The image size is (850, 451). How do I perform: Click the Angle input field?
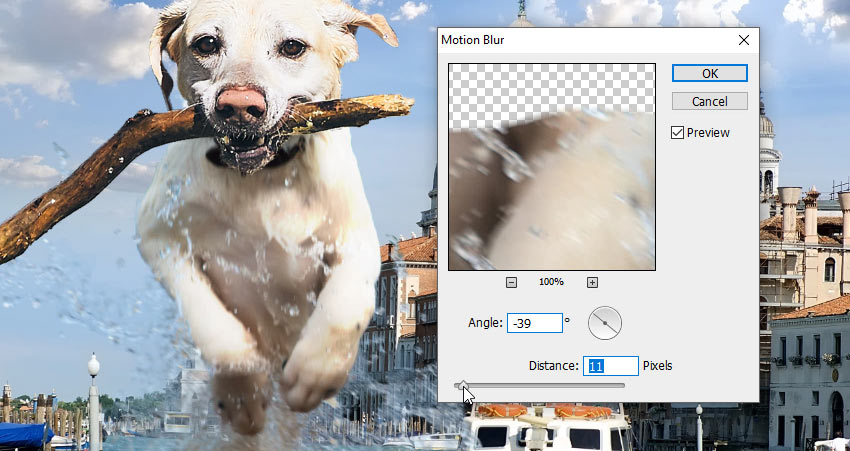pyautogui.click(x=535, y=323)
